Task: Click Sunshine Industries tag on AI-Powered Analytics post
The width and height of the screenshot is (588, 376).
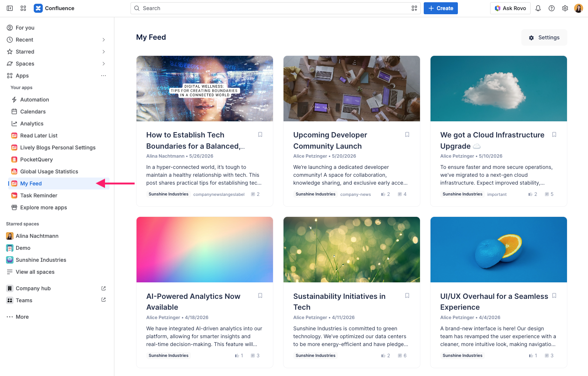Action: click(x=168, y=355)
